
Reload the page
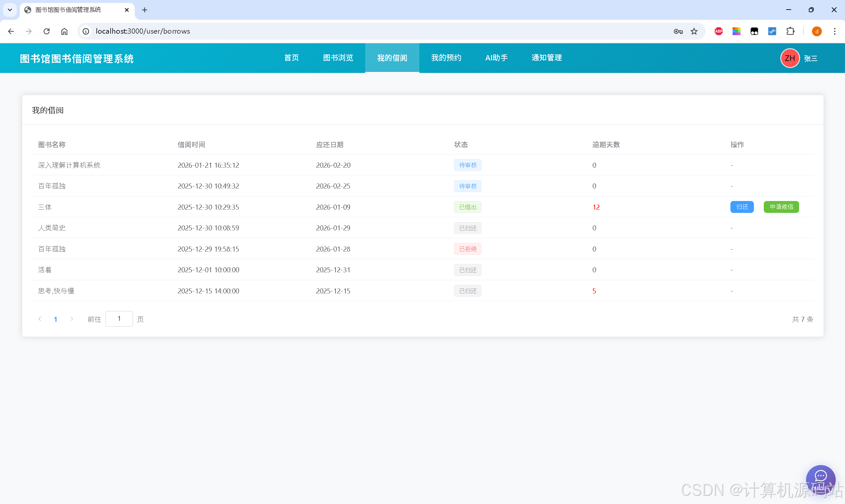tap(47, 31)
